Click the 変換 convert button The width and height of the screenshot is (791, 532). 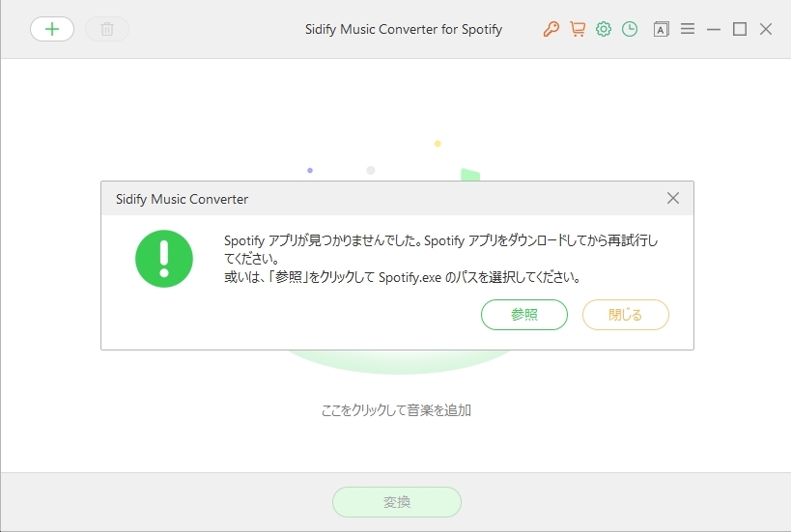[x=397, y=502]
